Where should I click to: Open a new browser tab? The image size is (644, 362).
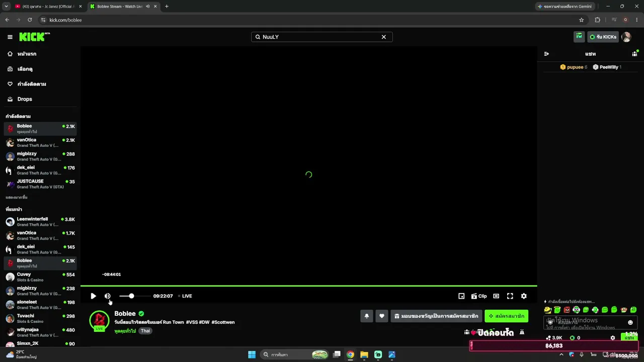pos(167,7)
